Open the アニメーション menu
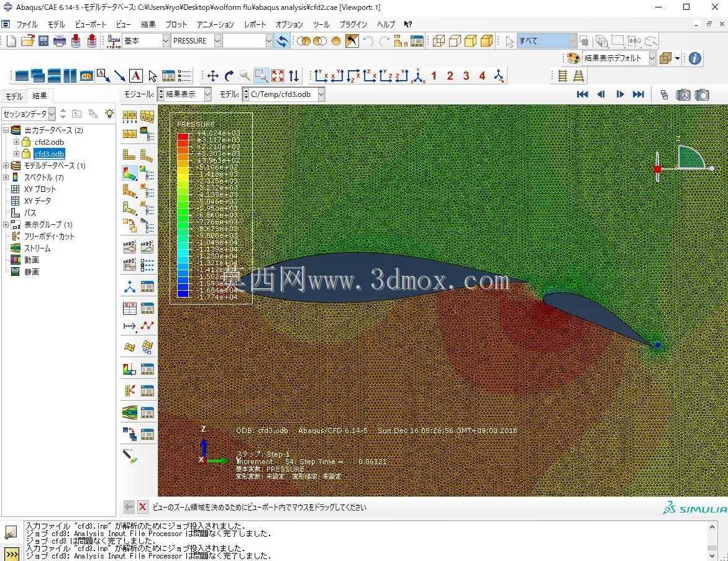Image resolution: width=728 pixels, height=561 pixels. point(217,25)
